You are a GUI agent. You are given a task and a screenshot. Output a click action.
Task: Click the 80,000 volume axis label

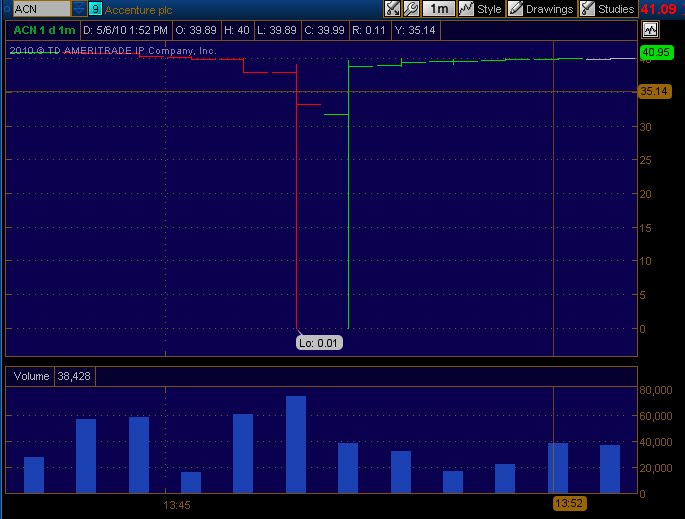point(656,390)
